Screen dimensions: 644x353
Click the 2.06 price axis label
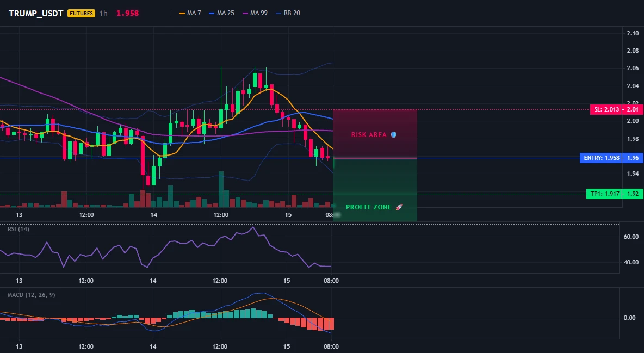tap(633, 68)
